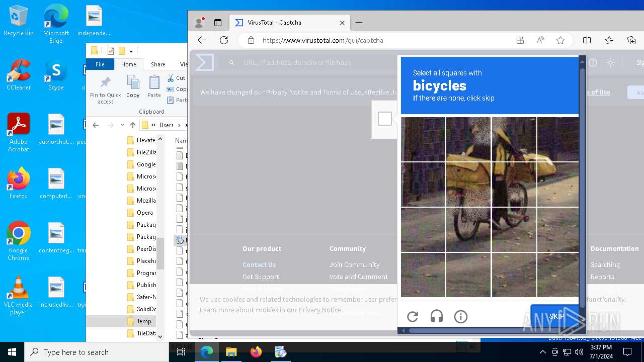Viewport: 644px width, 362px height.
Task: Click Paste in Explorer ribbon
Action: [154, 86]
